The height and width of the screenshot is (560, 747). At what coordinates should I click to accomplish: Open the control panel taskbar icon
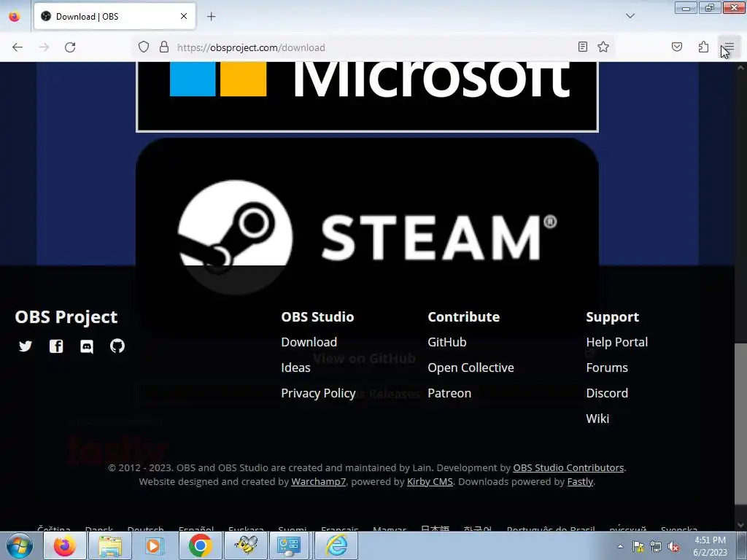290,545
